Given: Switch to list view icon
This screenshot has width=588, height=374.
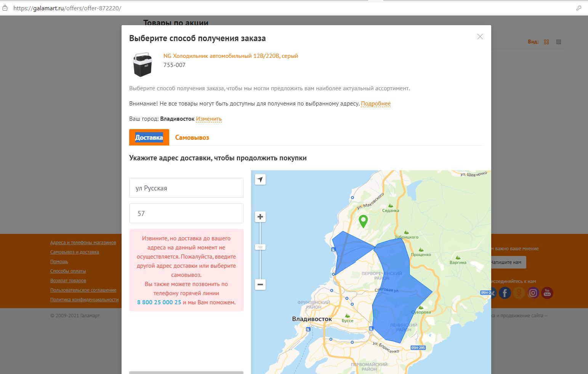Looking at the screenshot, I should click(x=559, y=42).
